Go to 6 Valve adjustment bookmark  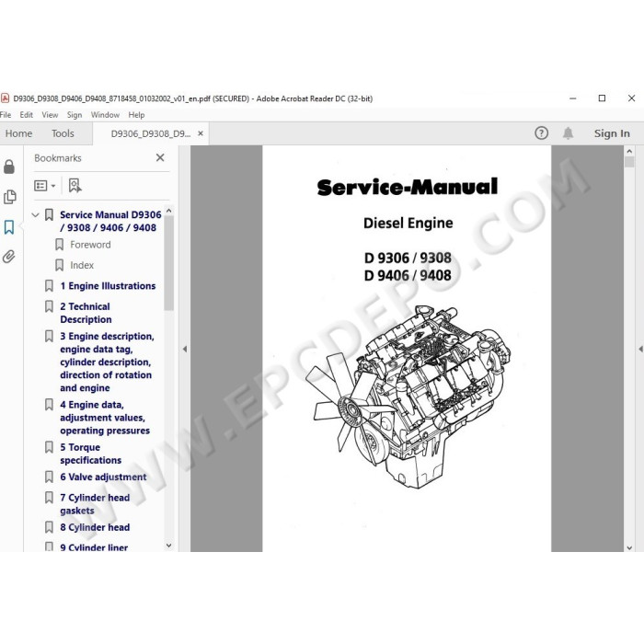click(103, 477)
